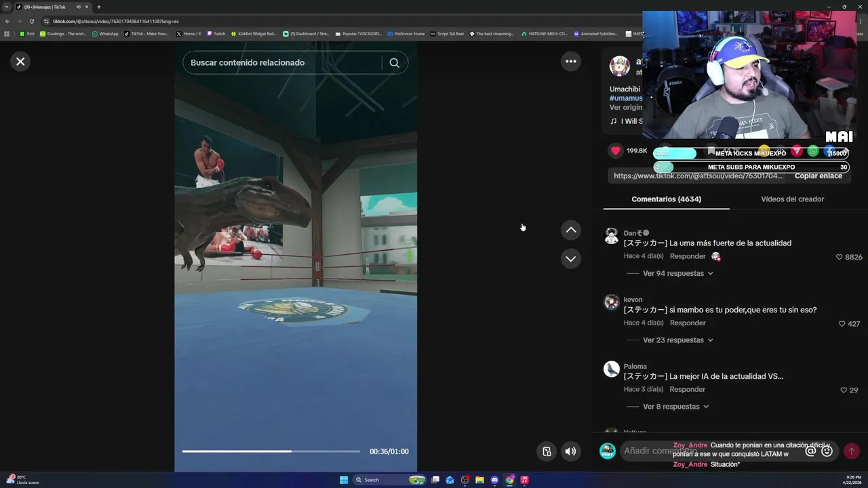The height and width of the screenshot is (488, 868).
Task: Like kevon's comment with 427 likes
Action: pyautogui.click(x=842, y=324)
